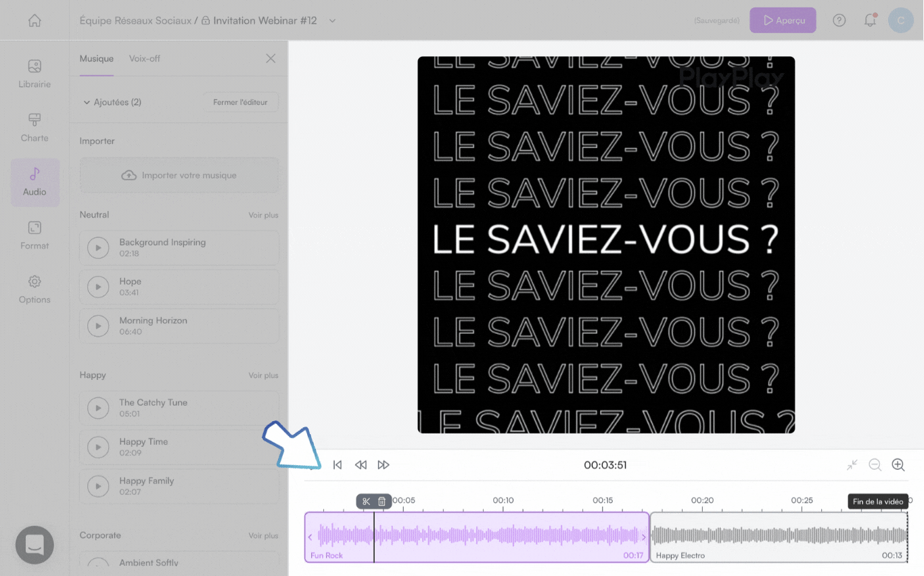The width and height of the screenshot is (924, 576).
Task: Click the video preview canvas
Action: coord(606,245)
